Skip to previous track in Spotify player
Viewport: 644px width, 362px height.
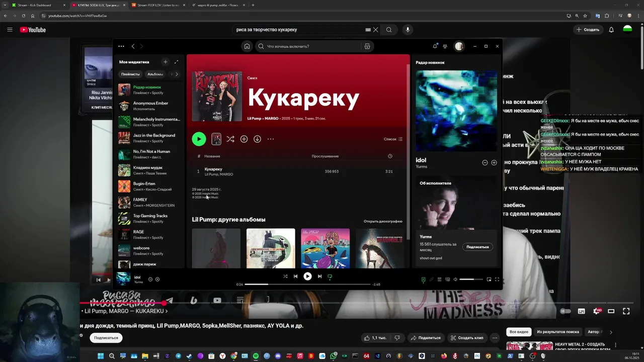[295, 276]
